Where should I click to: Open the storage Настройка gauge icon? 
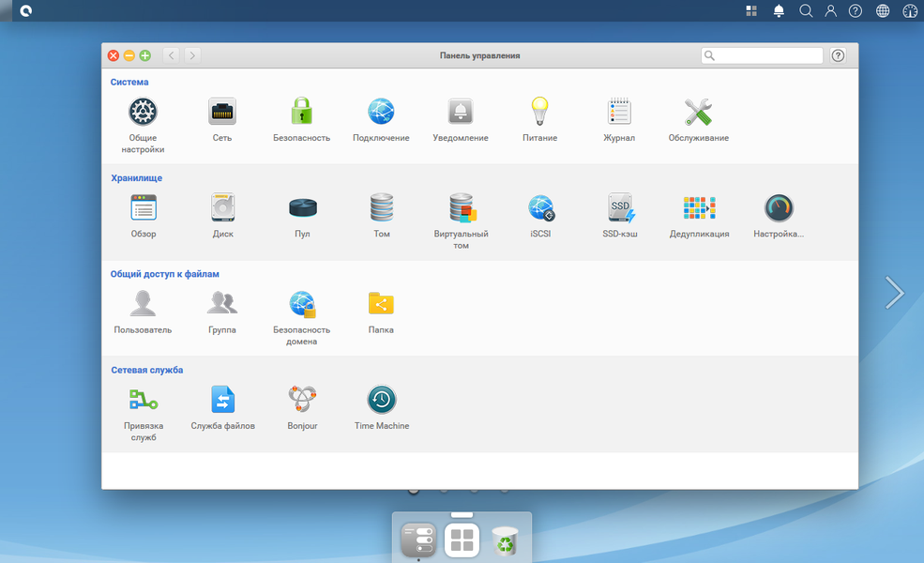point(779,207)
